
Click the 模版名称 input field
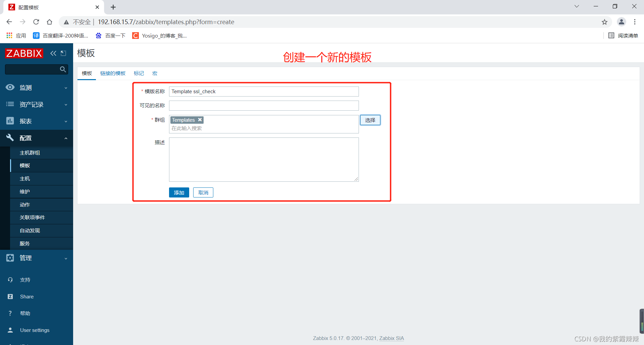264,92
